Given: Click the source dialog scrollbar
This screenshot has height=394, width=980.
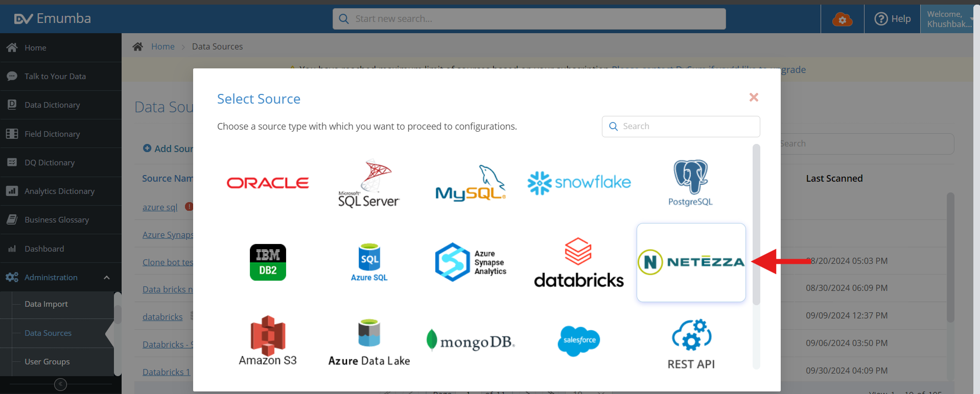Looking at the screenshot, I should point(756,225).
